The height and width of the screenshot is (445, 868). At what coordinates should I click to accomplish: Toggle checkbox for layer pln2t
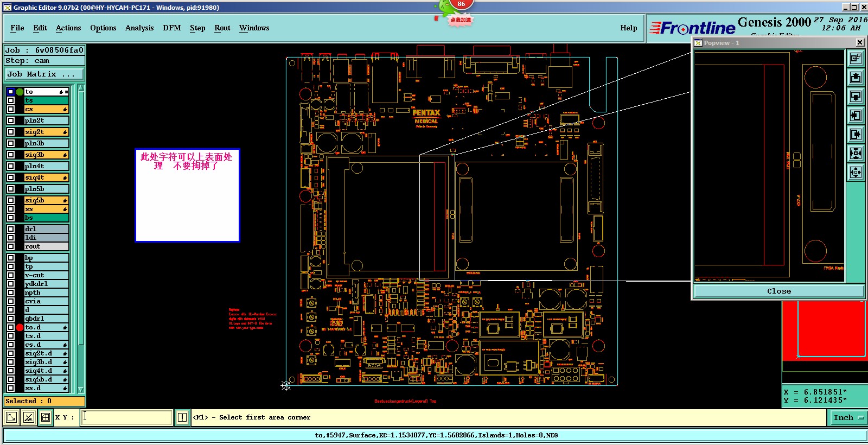click(x=11, y=120)
